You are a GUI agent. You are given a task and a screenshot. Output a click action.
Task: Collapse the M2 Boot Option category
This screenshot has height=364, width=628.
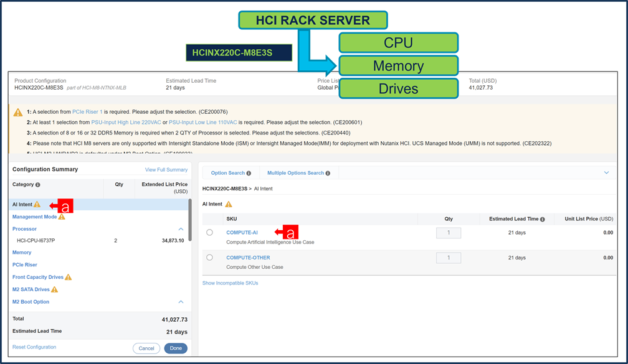(181, 302)
